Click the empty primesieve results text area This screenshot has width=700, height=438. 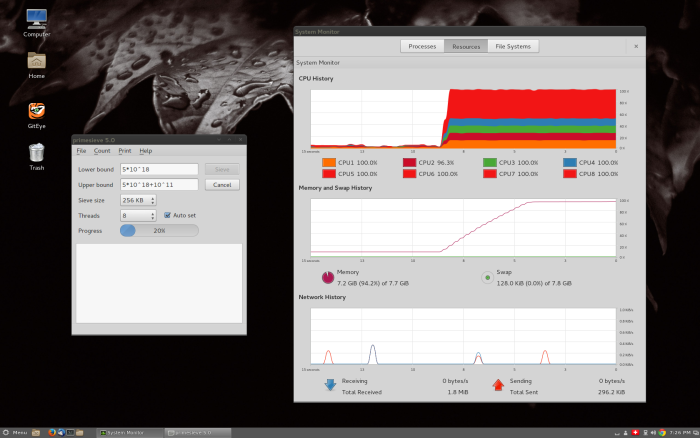coord(159,283)
